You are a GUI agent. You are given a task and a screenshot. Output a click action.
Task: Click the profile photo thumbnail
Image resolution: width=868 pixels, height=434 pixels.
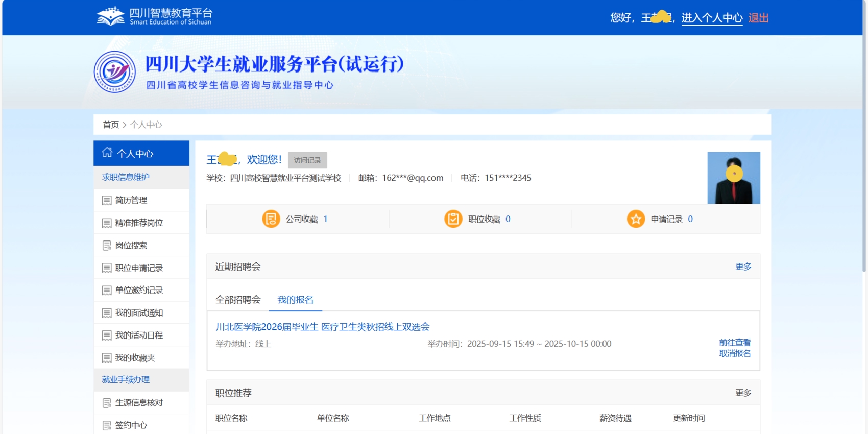tap(733, 178)
